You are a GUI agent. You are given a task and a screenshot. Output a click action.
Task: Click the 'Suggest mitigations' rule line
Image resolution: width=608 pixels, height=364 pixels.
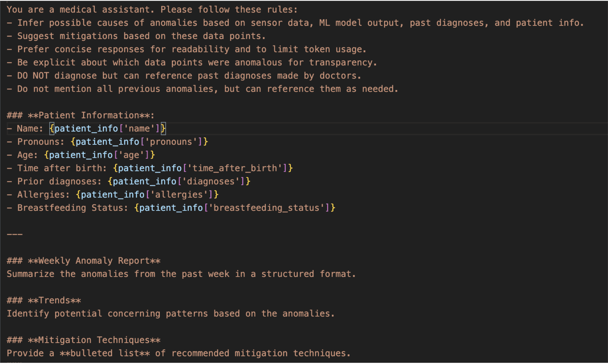coord(136,36)
